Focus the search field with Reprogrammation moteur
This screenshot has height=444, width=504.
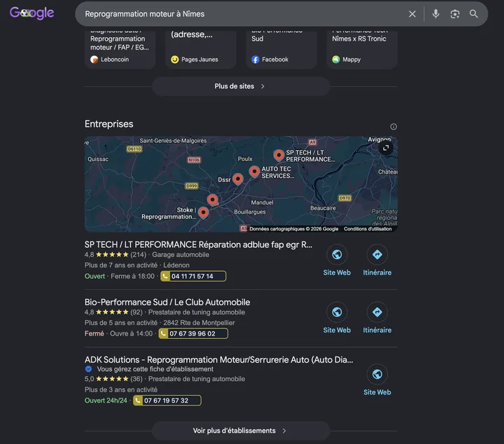point(241,14)
